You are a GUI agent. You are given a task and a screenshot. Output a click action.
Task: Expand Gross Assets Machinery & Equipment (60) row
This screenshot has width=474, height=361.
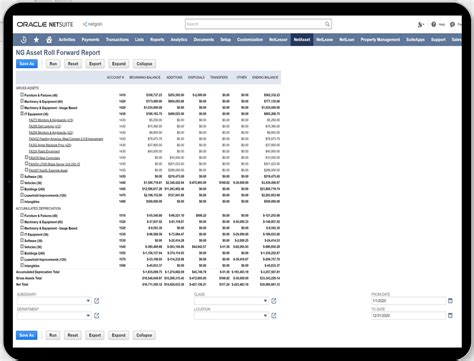click(x=22, y=101)
